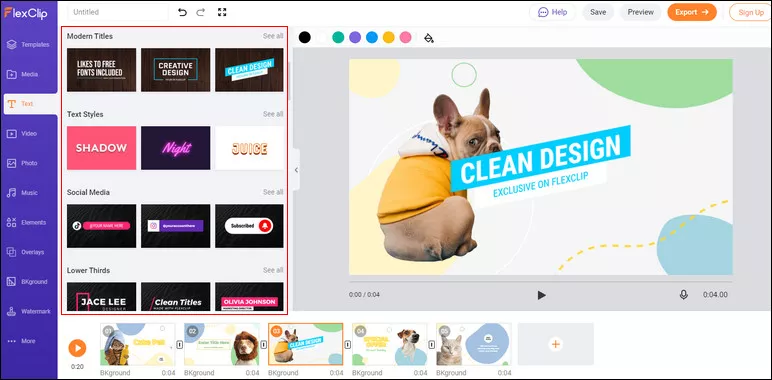This screenshot has width=772, height=380.
Task: Click the Save button
Action: click(598, 12)
